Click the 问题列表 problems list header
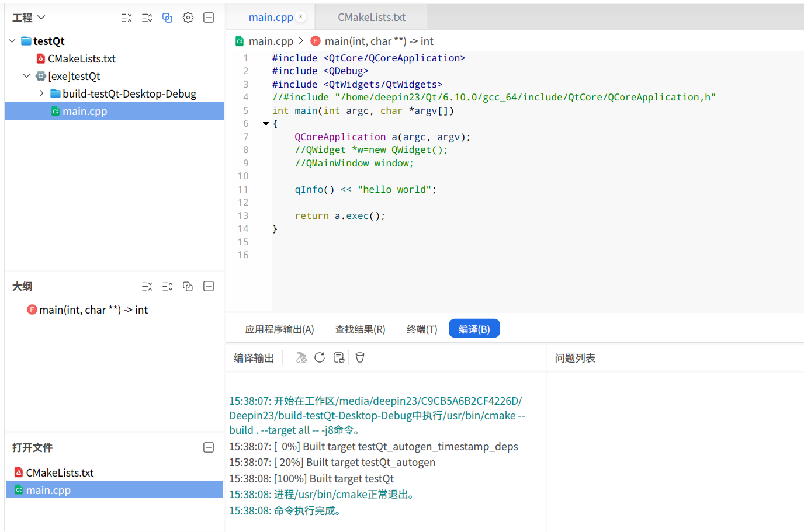Image resolution: width=804 pixels, height=532 pixels. (575, 358)
